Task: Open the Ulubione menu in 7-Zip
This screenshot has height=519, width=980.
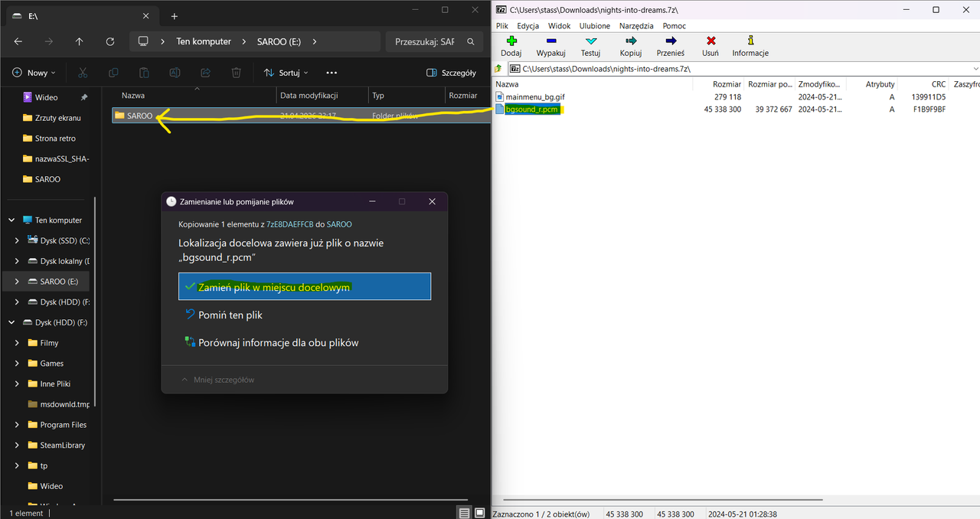Action: [595, 25]
